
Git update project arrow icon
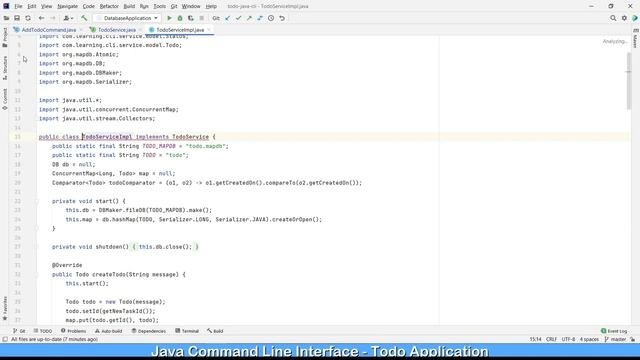pyautogui.click(x=228, y=18)
